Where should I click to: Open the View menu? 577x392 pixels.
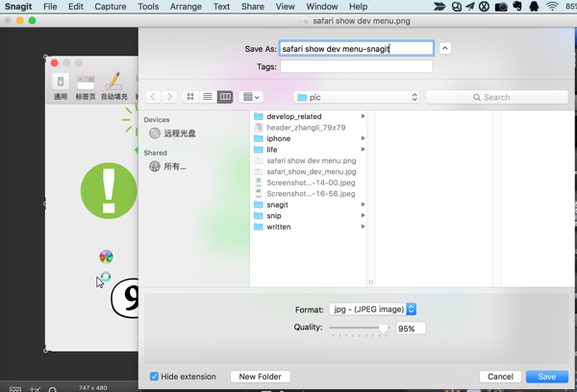coord(286,7)
